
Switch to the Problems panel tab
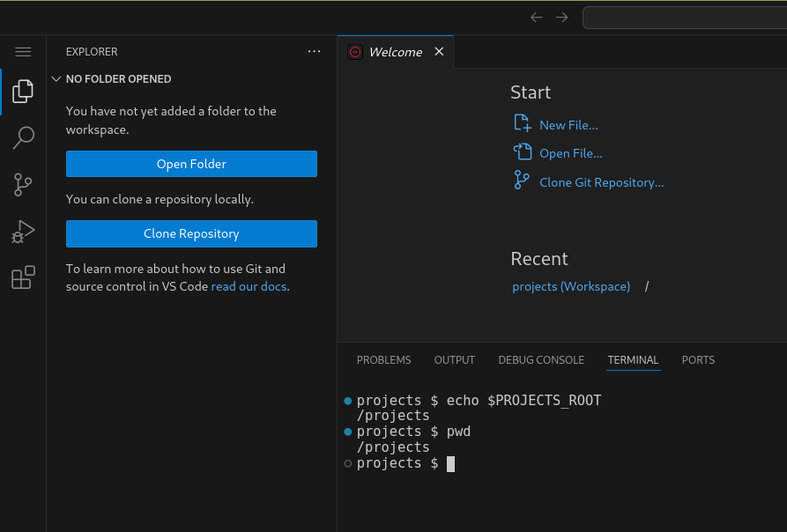point(383,360)
